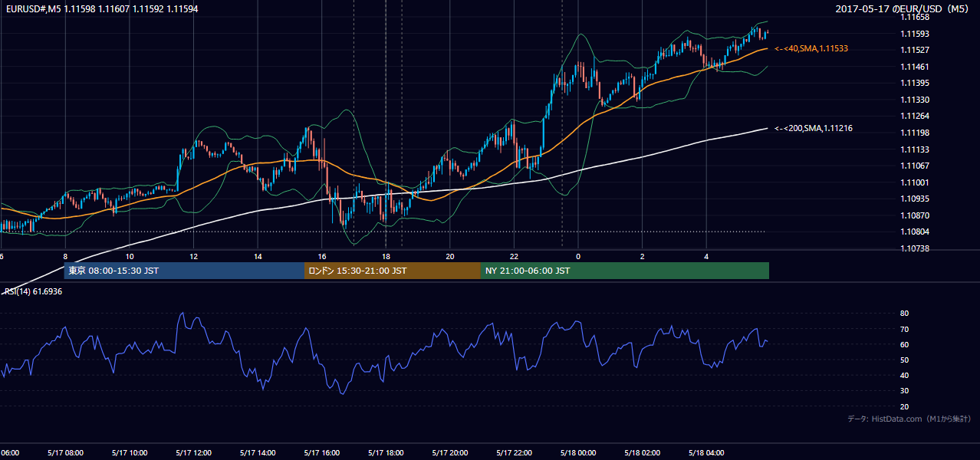Click price axis value 1.10935

point(914,199)
